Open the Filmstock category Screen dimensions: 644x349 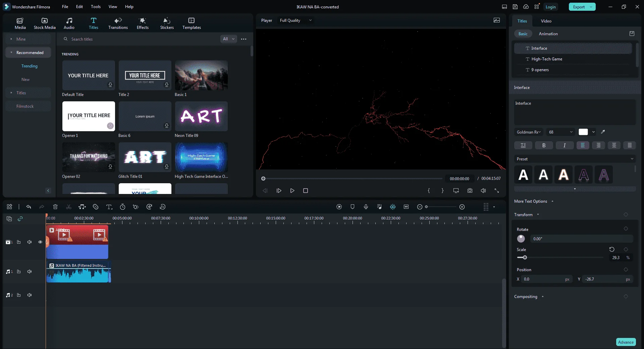[x=28, y=106]
